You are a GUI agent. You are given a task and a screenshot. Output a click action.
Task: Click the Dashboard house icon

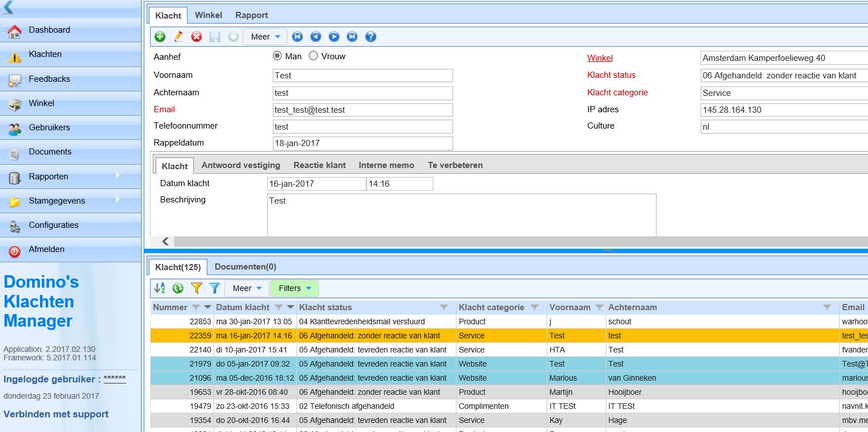point(15,32)
